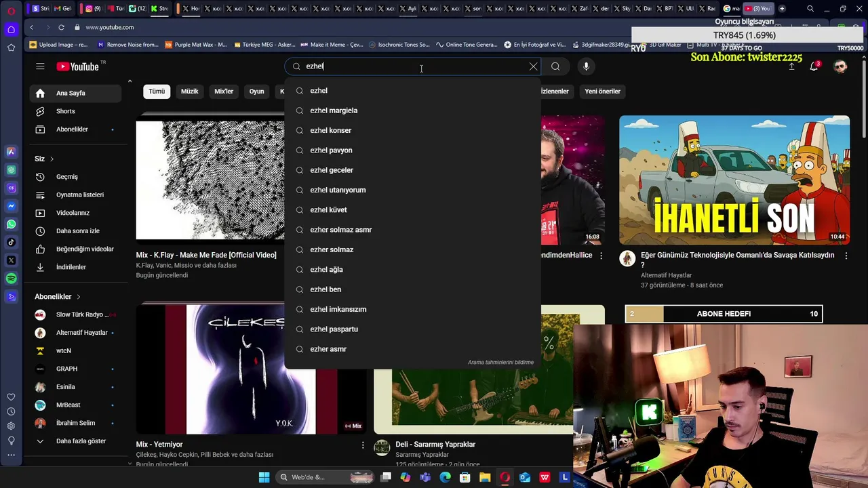
Task: Select suggestion "ezhel konser"
Action: click(x=412, y=130)
